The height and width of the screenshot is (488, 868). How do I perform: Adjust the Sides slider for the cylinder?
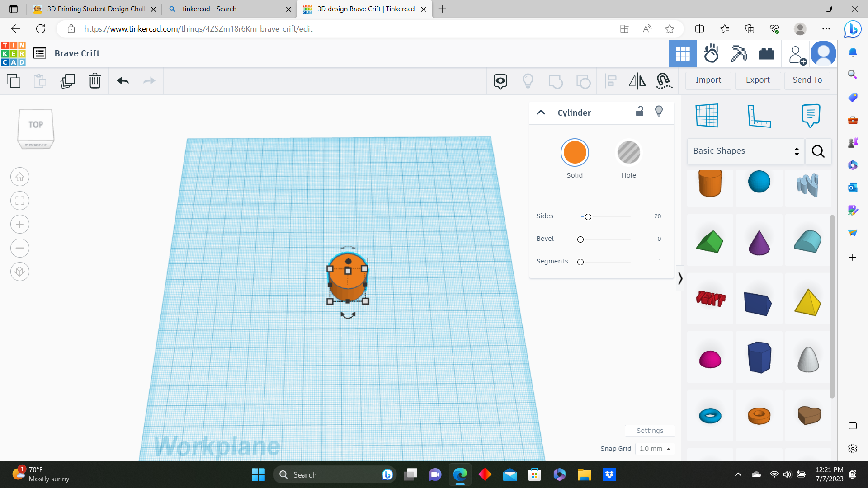tap(587, 217)
